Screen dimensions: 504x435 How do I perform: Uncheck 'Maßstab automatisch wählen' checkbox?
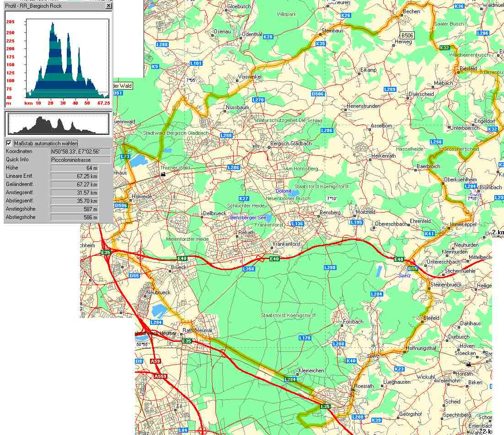click(x=9, y=143)
